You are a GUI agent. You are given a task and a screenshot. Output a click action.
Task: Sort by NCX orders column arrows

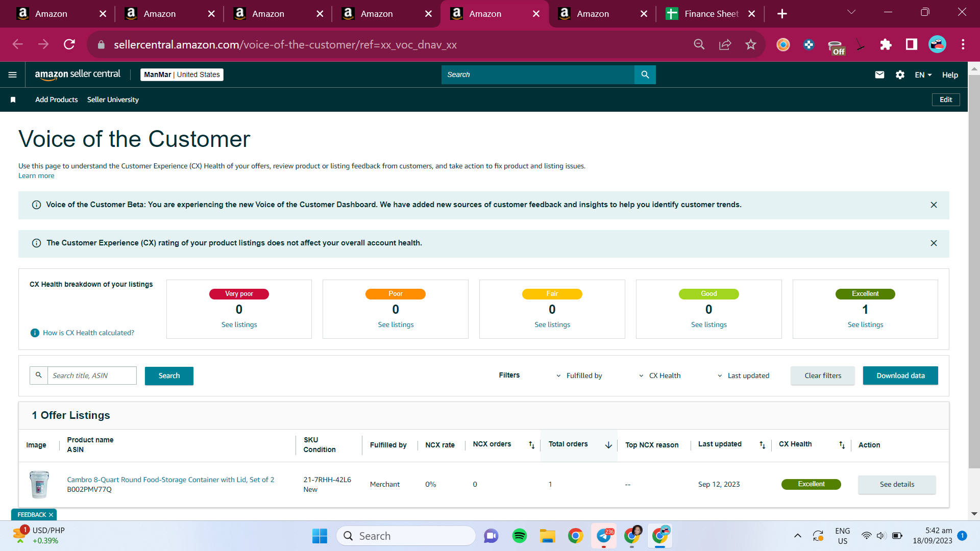coord(531,445)
